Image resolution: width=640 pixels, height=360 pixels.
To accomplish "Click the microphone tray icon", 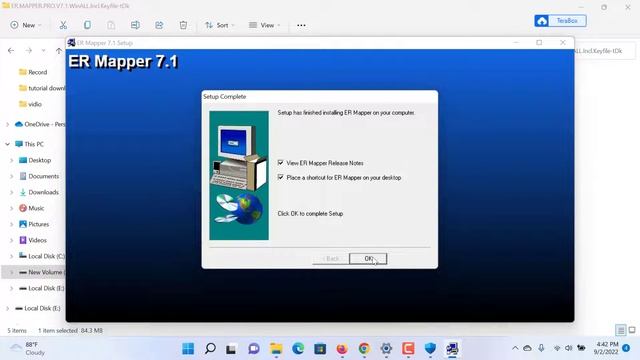I will point(541,348).
